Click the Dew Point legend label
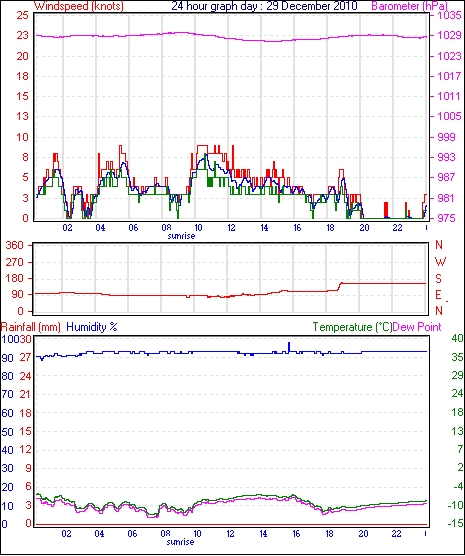 pyautogui.click(x=417, y=327)
